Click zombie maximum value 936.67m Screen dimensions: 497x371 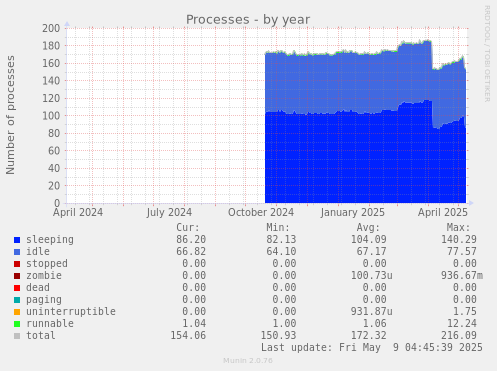(462, 276)
